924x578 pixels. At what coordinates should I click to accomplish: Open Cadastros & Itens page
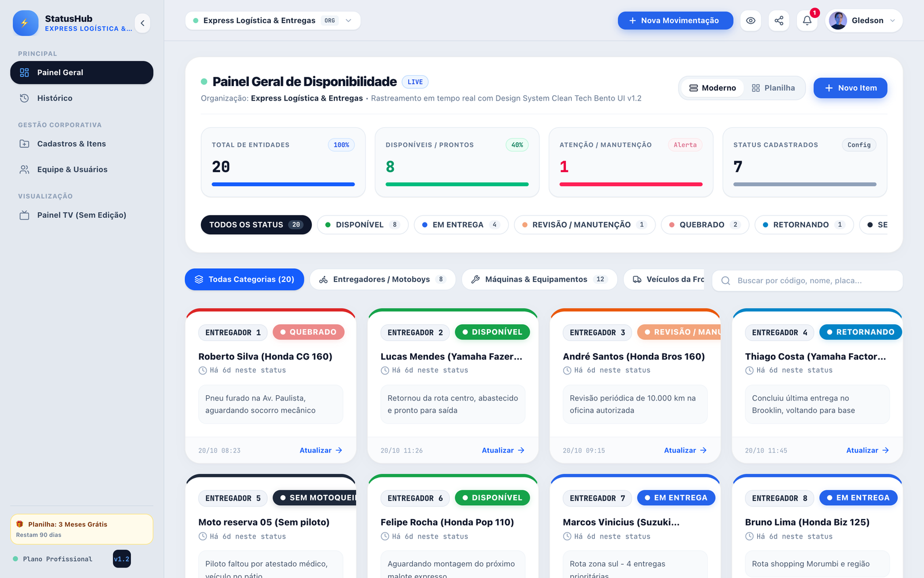point(81,144)
